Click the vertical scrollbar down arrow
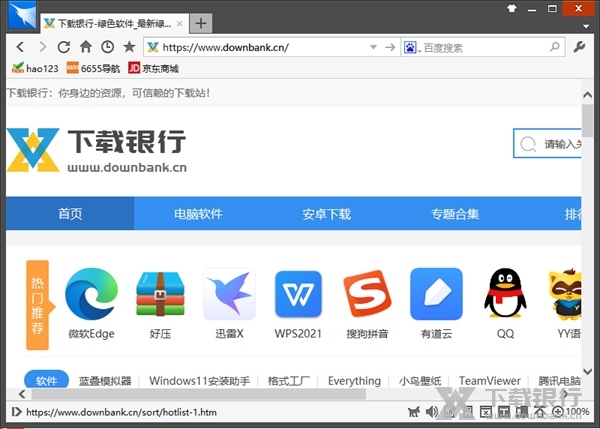The image size is (600, 429). pyautogui.click(x=587, y=371)
